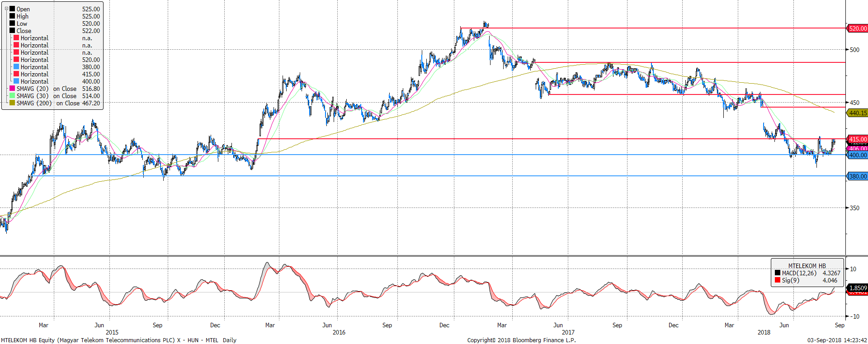The height and width of the screenshot is (344, 868).
Task: Click the 350 price-axis label
Action: [x=854, y=208]
